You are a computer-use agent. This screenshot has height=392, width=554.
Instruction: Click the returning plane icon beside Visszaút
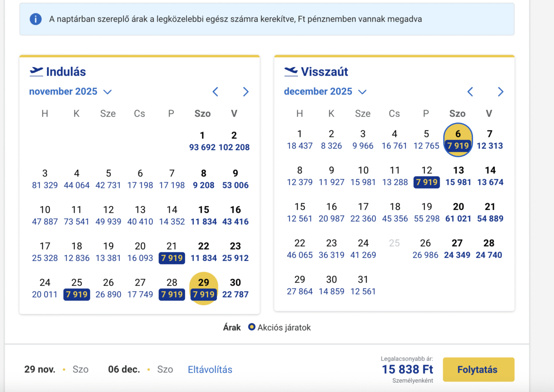[x=291, y=72]
